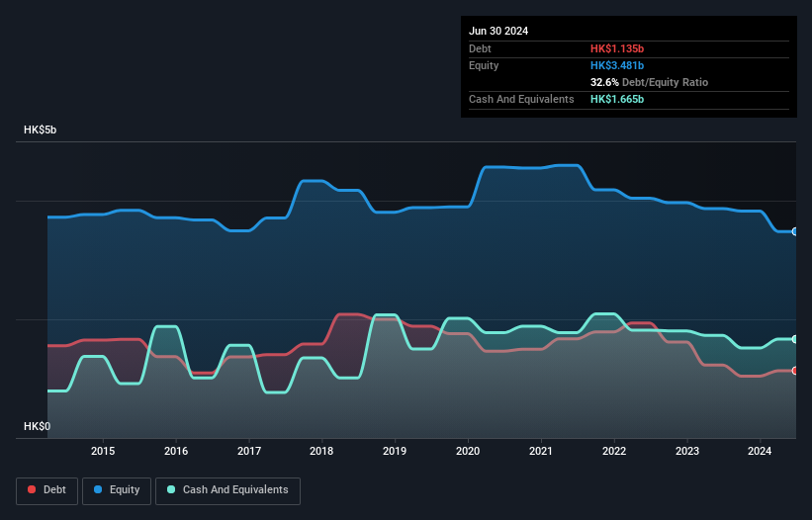Click the Jun 30 2024 tooltip date
The image size is (812, 520).
coord(498,31)
